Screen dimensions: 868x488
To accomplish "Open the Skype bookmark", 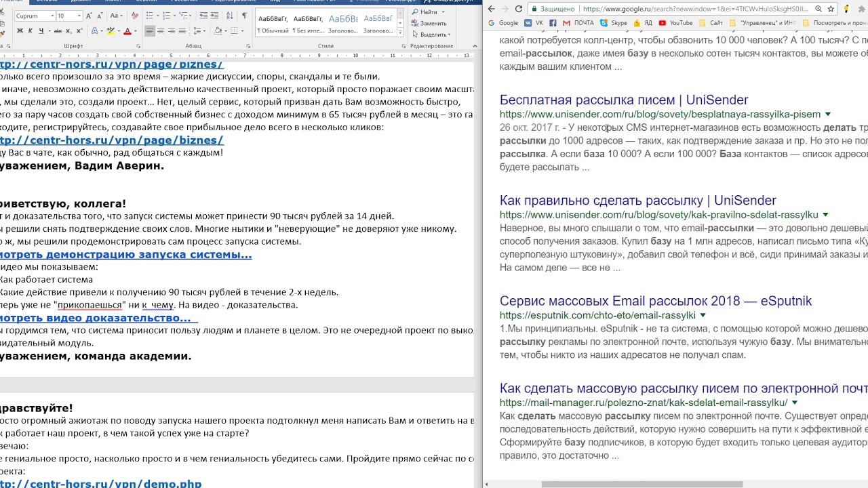I will point(614,23).
